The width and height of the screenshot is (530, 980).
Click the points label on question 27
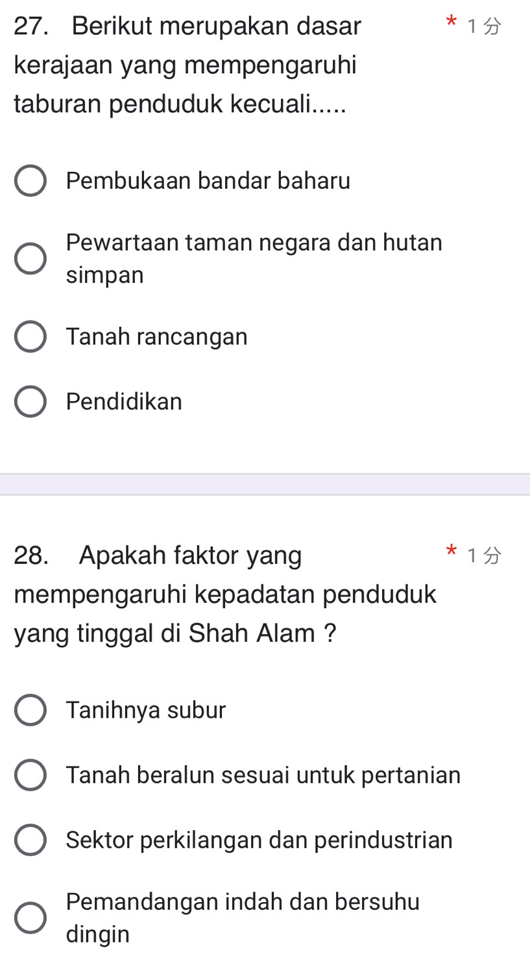(485, 27)
